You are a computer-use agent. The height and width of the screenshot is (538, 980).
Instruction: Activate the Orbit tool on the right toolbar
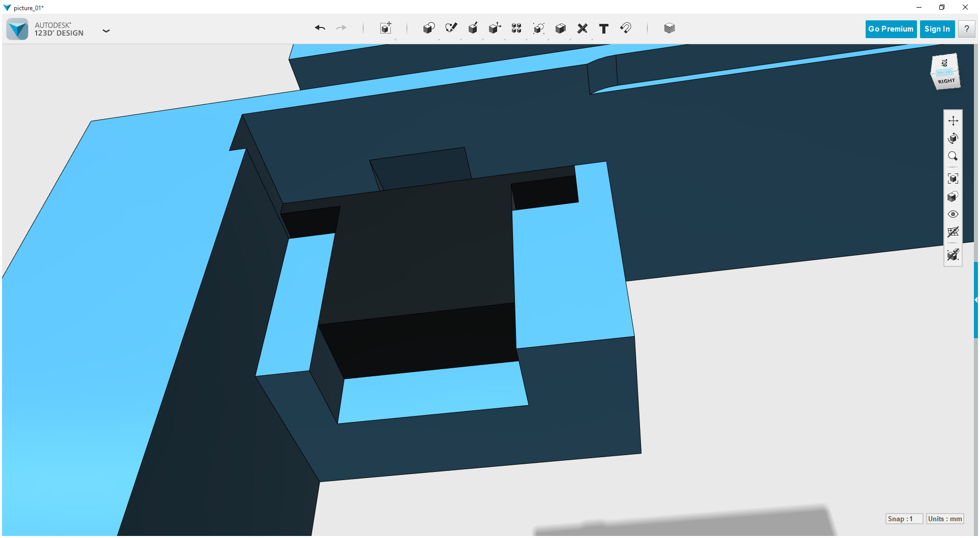tap(954, 138)
